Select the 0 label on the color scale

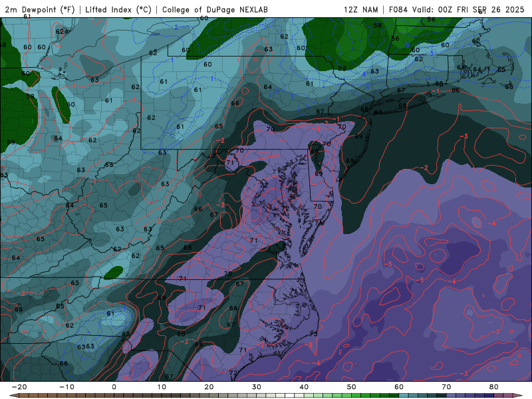114,387
